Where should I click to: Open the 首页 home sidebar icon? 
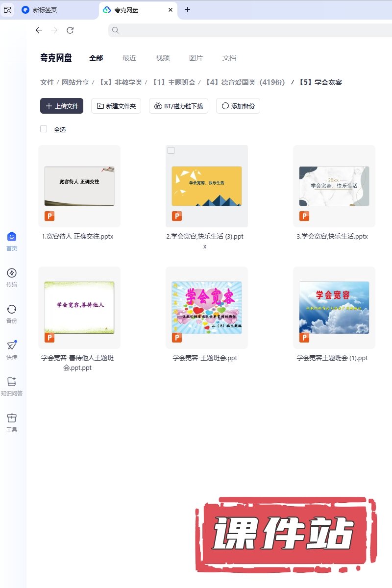click(x=12, y=237)
